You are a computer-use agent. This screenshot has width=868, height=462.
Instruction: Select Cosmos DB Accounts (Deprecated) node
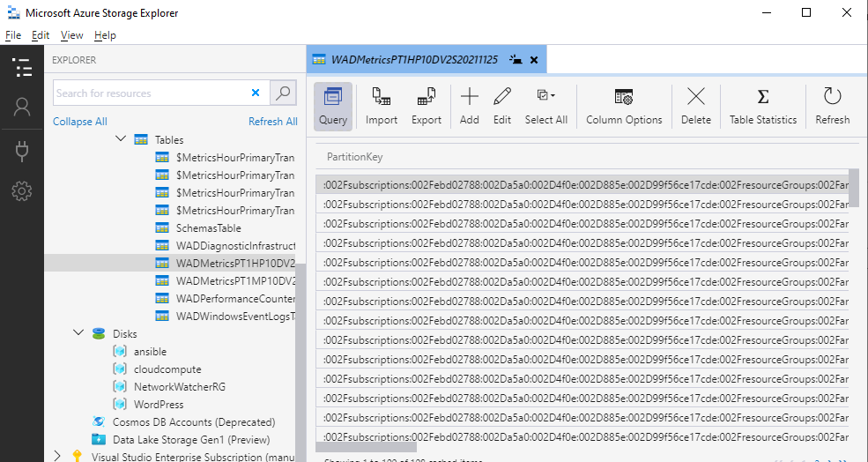click(x=194, y=422)
